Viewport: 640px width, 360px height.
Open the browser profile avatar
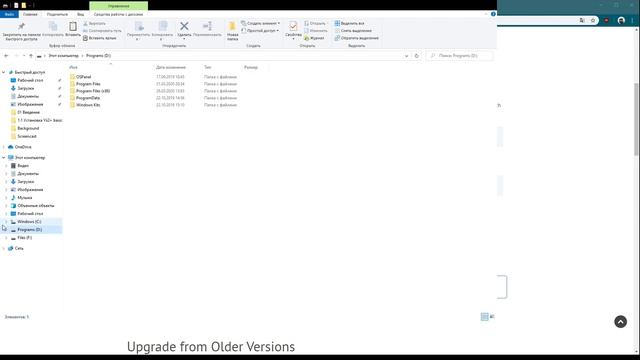pyautogui.click(x=621, y=20)
